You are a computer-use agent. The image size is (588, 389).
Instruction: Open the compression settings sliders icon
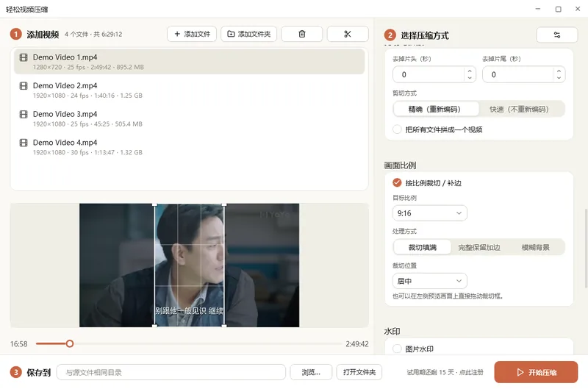[557, 35]
